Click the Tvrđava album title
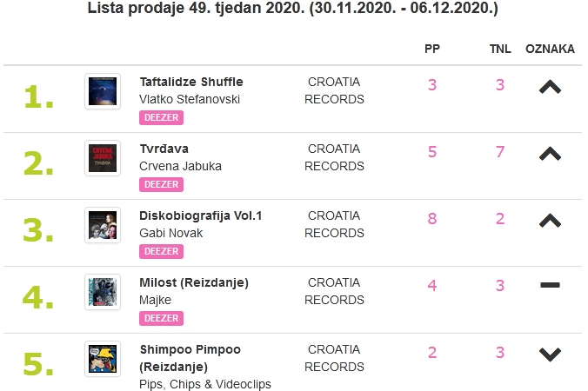This screenshot has height=391, width=588. (x=164, y=149)
